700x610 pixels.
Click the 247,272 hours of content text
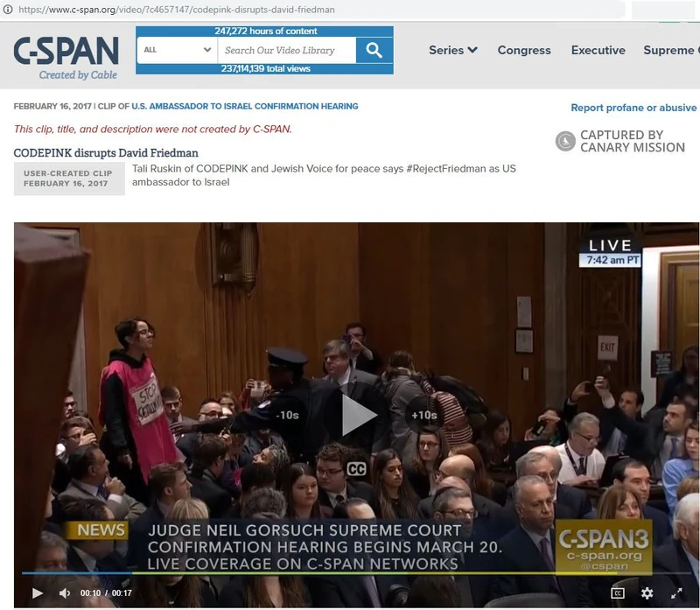click(x=266, y=32)
